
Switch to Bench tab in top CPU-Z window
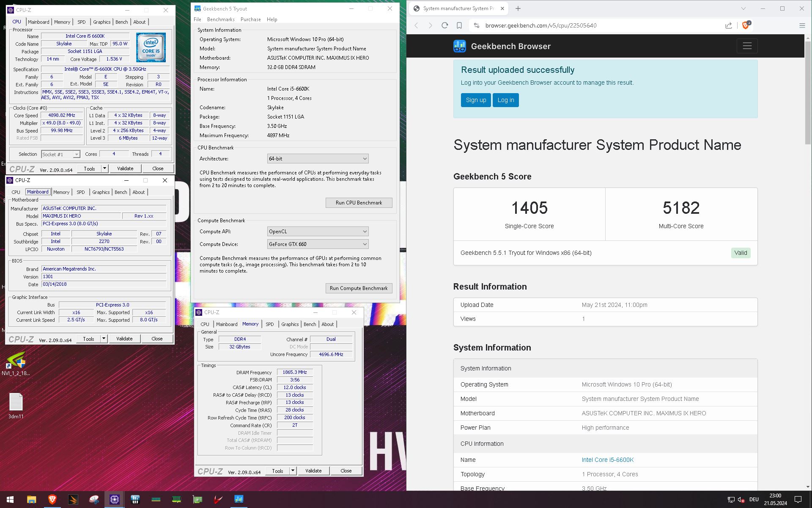point(121,22)
